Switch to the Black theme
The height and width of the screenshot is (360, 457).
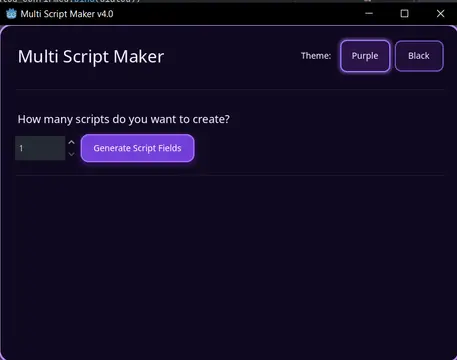click(x=419, y=56)
